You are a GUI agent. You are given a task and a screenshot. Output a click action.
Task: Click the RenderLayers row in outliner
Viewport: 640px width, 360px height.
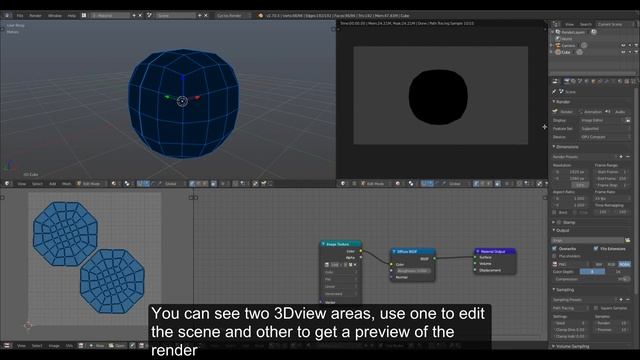click(573, 32)
